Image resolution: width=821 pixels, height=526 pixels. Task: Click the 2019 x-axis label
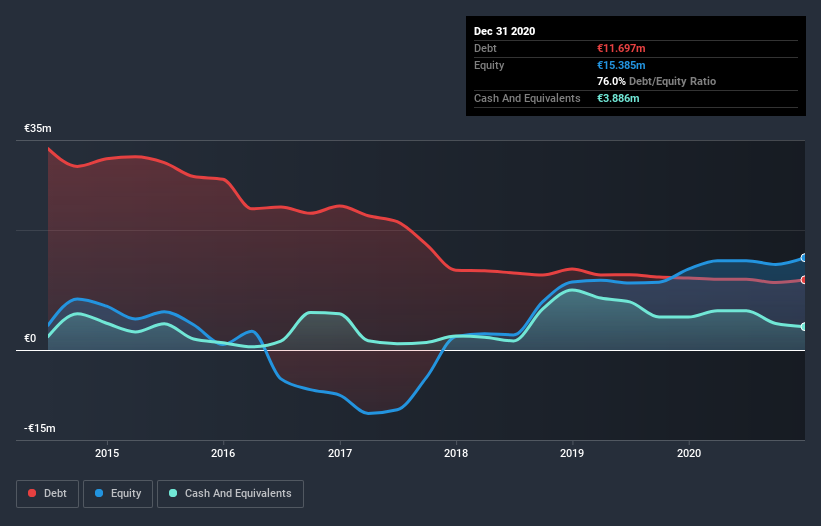(572, 453)
